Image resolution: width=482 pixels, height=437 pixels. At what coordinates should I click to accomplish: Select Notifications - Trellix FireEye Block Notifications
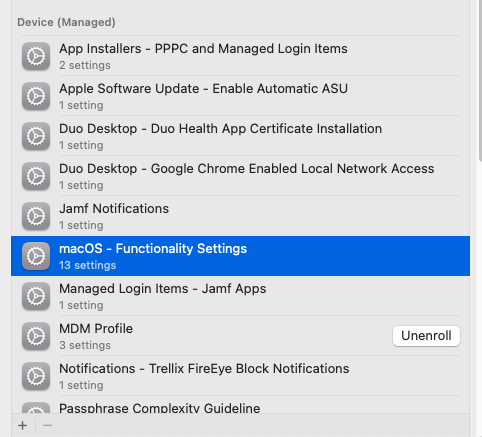[204, 369]
